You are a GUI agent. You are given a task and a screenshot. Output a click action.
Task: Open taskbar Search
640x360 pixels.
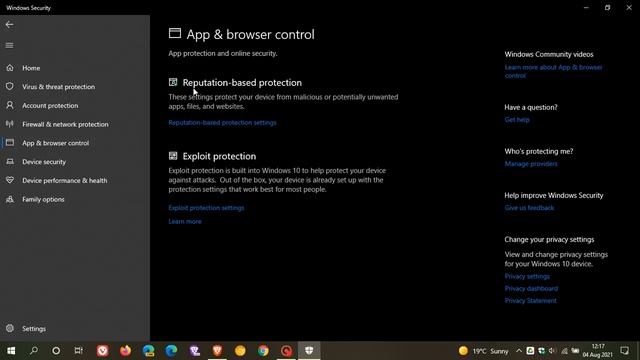tap(34, 351)
